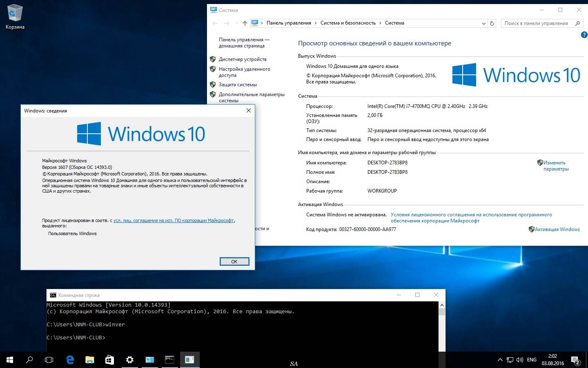Open network status tray icon
Screen dimensions: 588x368
[510, 360]
